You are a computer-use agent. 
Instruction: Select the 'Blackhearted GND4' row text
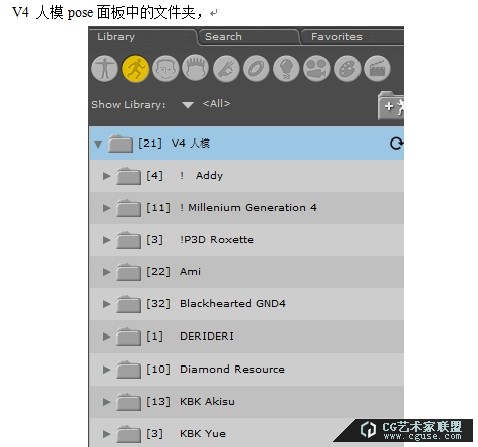click(x=233, y=304)
